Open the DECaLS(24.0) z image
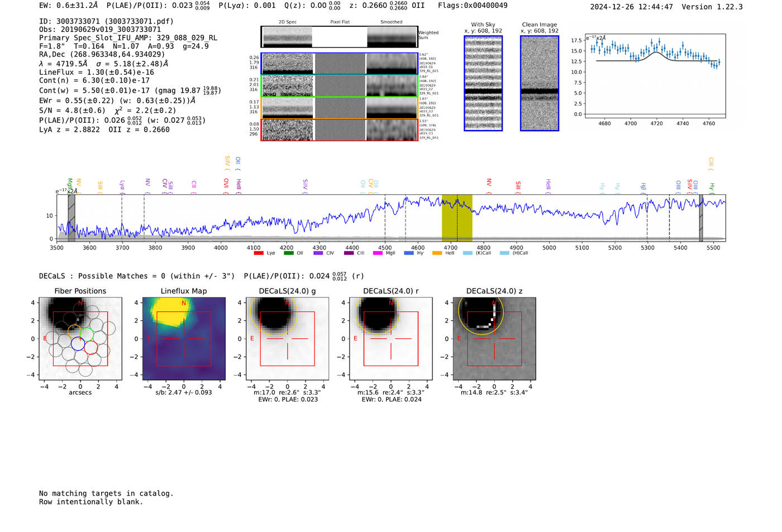 494,338
